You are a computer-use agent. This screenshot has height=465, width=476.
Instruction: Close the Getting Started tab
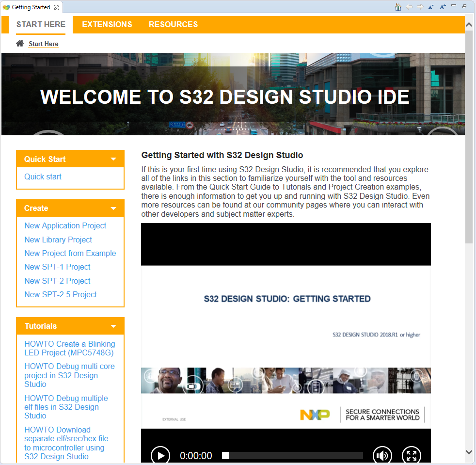pos(57,7)
